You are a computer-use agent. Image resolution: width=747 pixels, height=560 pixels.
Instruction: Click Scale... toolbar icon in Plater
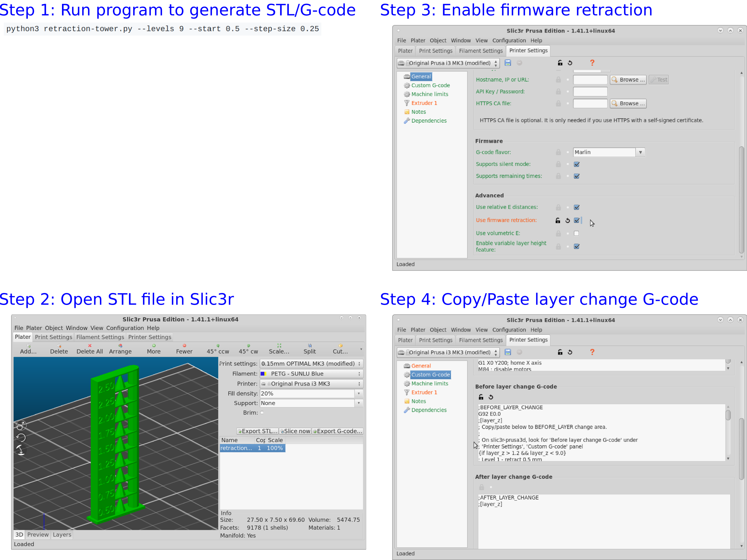279,346
